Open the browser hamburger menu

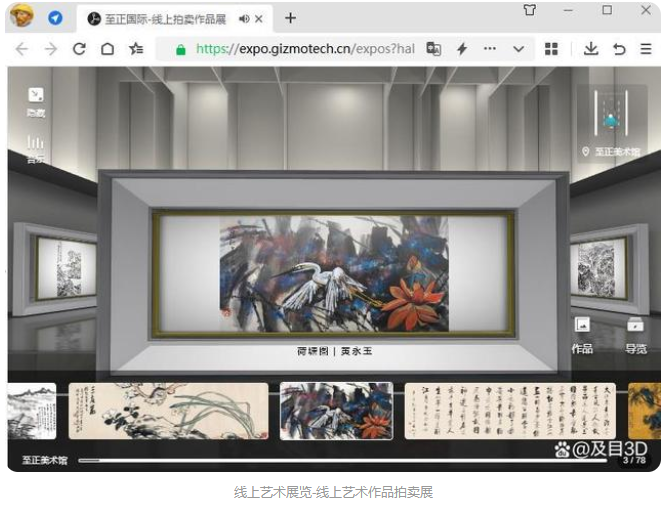[x=646, y=49]
